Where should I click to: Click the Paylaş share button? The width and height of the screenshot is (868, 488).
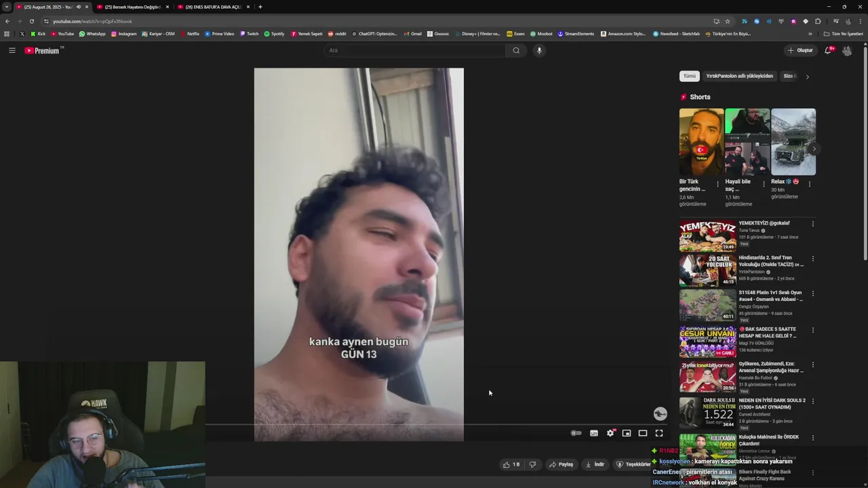coord(561,464)
